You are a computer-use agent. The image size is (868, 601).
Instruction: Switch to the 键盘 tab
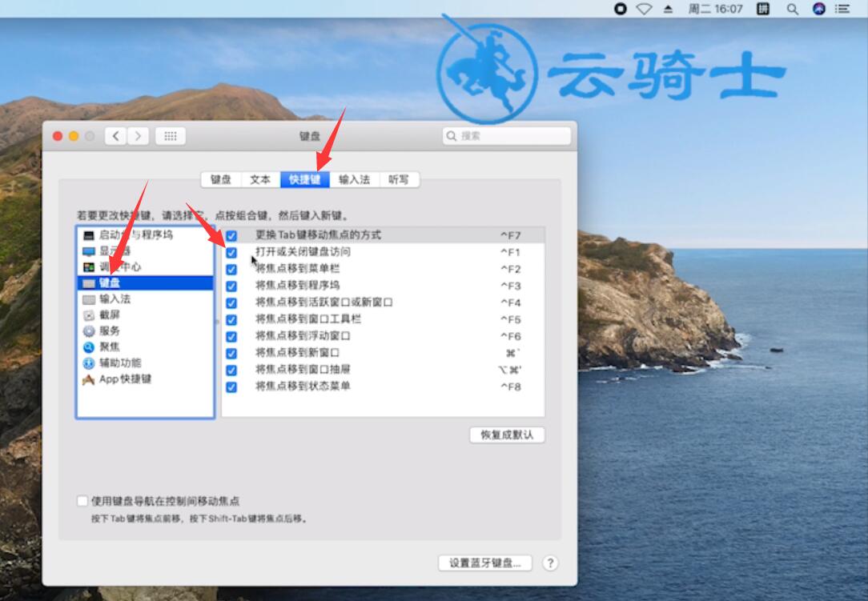click(221, 180)
